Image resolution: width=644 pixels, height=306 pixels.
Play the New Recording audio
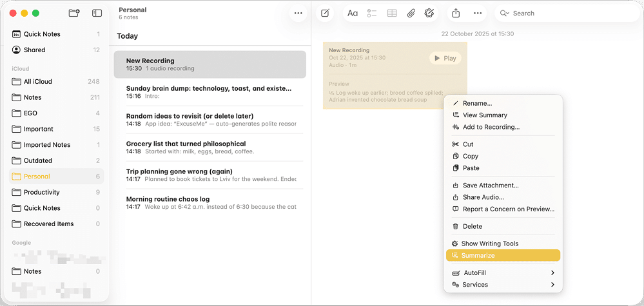(445, 58)
